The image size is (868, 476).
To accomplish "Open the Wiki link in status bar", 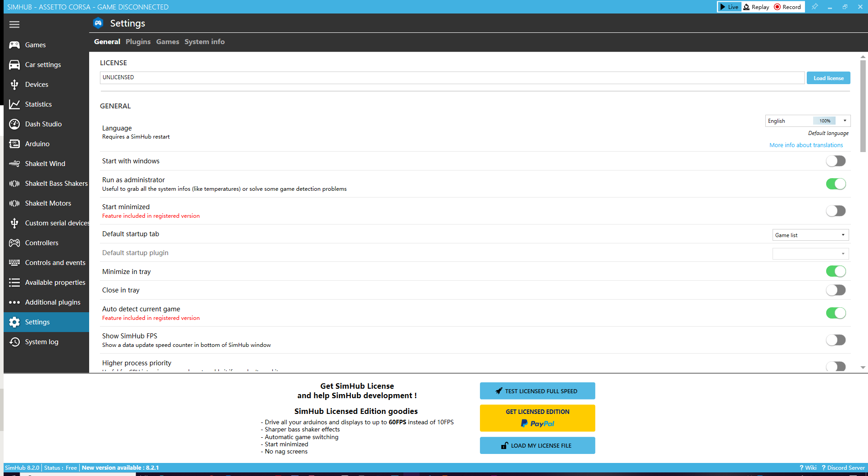I will (808, 467).
